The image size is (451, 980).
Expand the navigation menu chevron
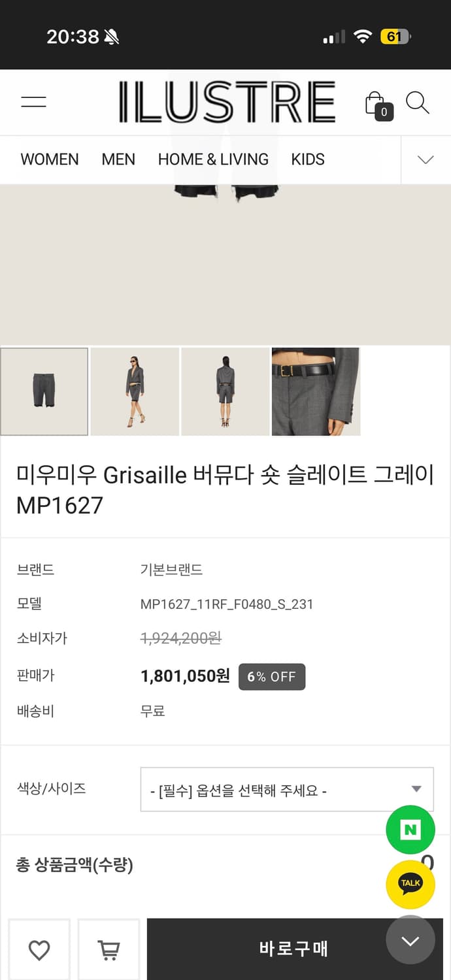click(425, 159)
